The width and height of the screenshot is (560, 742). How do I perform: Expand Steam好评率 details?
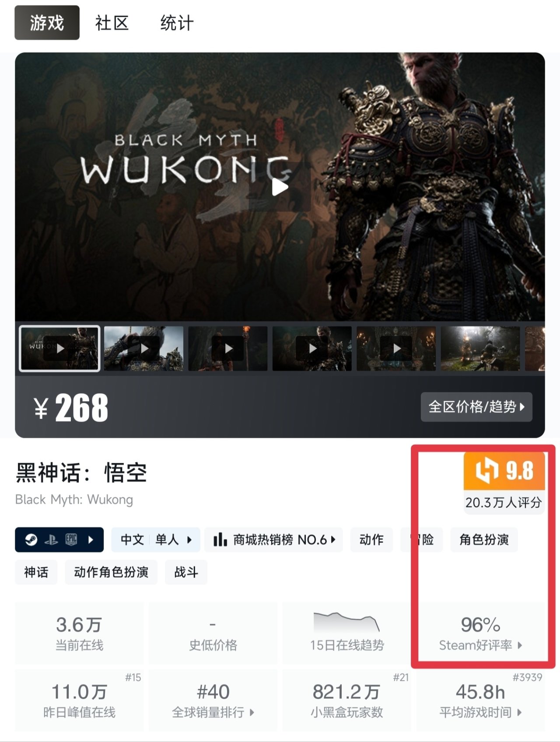click(x=480, y=633)
